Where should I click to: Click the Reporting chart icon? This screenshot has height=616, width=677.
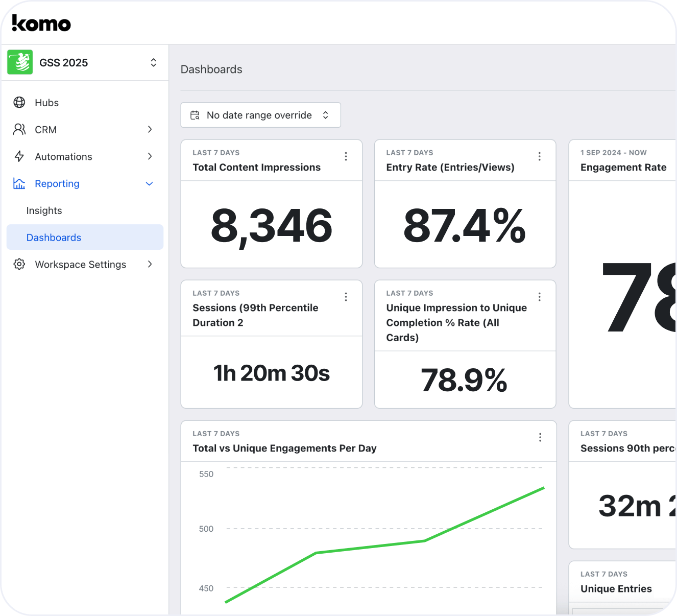click(x=19, y=183)
